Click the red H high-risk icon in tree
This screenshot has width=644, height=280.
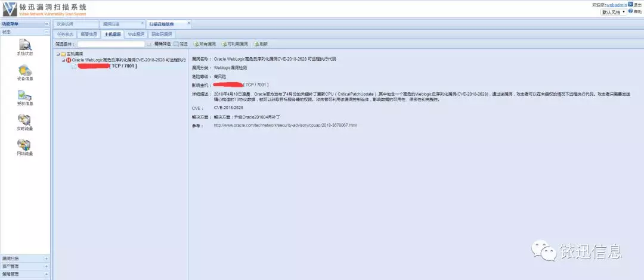point(69,60)
